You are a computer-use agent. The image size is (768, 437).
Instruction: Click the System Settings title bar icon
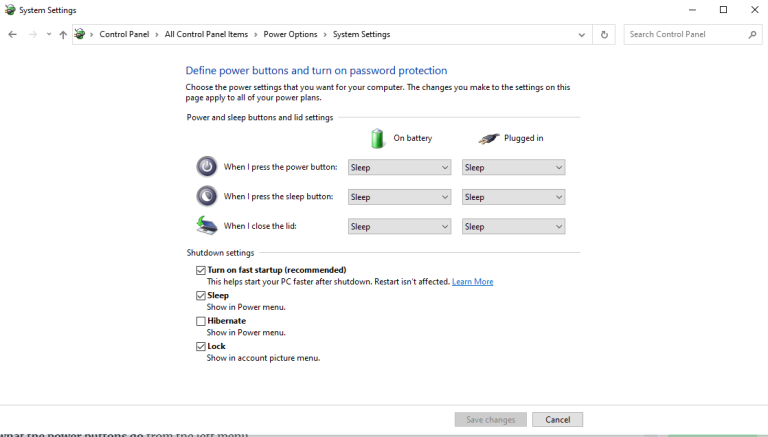[10, 10]
